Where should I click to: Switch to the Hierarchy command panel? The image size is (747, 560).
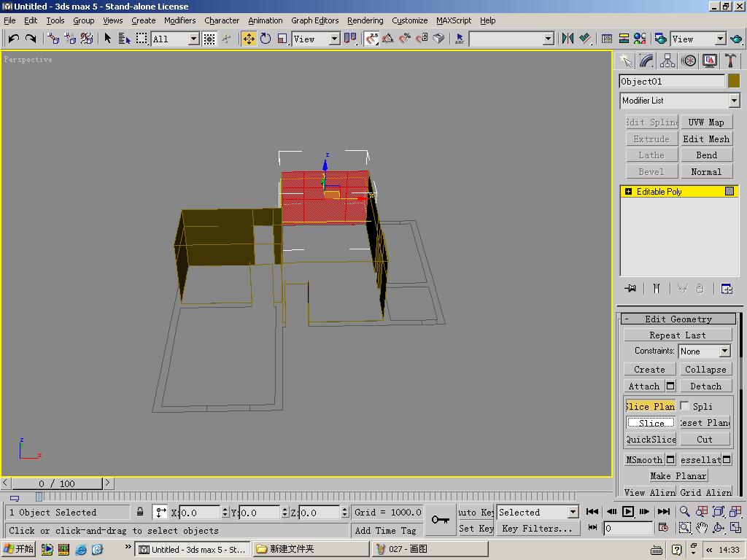667,61
